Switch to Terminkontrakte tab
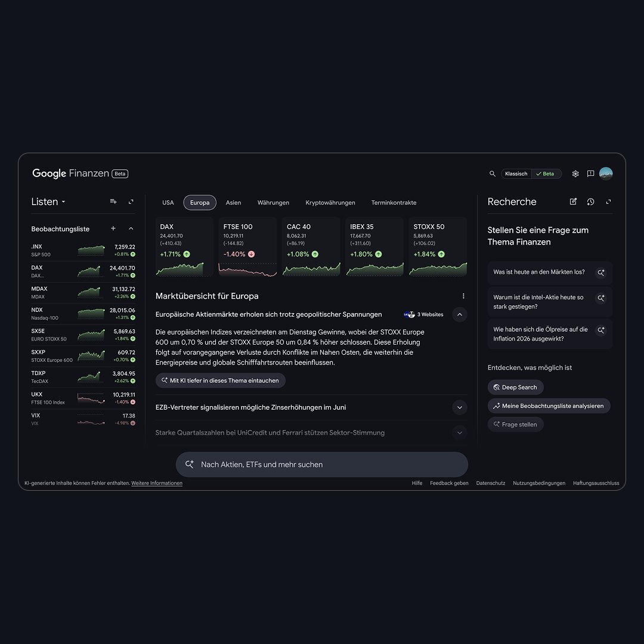This screenshot has height=644, width=644. point(394,203)
